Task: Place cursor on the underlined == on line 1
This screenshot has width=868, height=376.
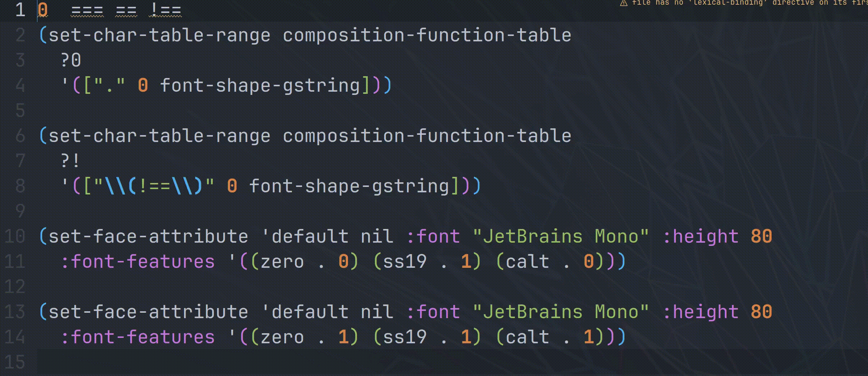Action: (x=126, y=11)
